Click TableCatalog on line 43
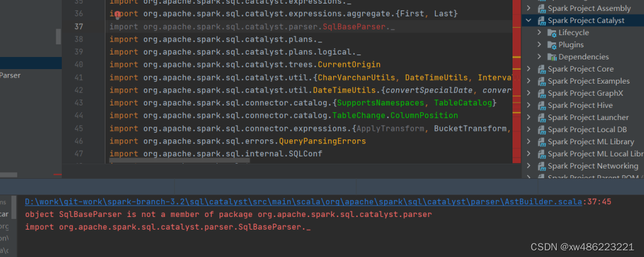The width and height of the screenshot is (644, 257). point(463,103)
